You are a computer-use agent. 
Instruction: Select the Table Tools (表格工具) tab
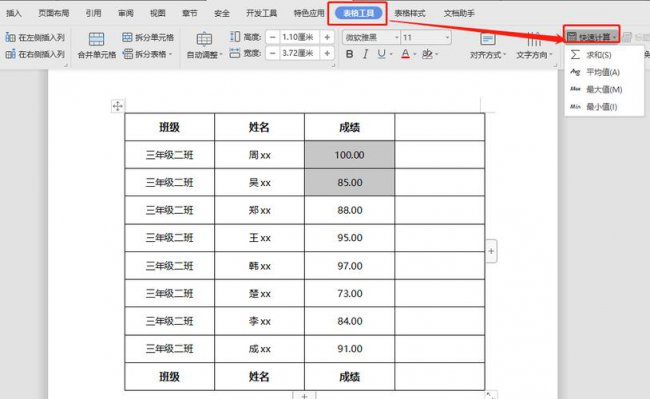click(358, 13)
